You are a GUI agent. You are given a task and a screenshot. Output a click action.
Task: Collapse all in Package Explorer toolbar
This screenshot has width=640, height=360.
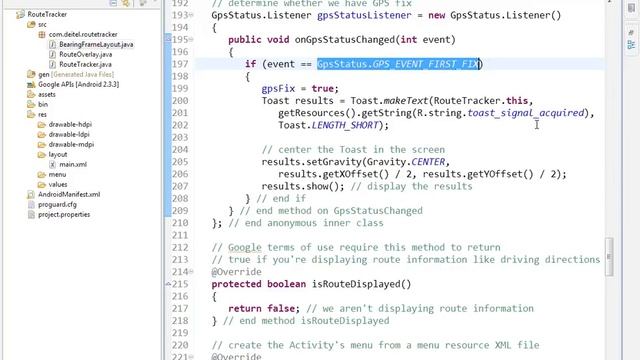(x=113, y=2)
